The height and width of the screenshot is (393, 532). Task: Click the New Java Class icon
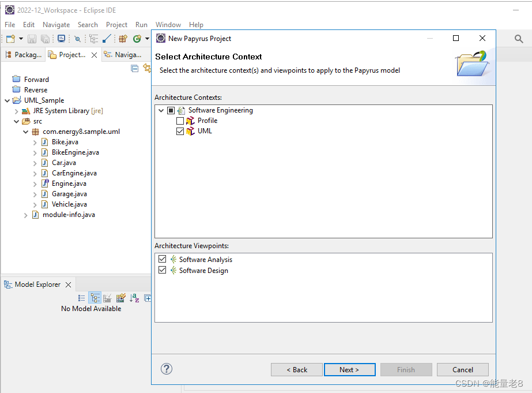point(137,39)
